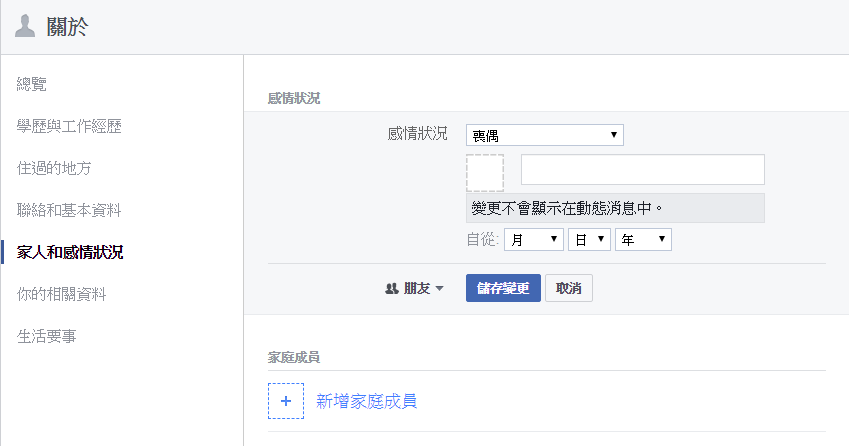The height and width of the screenshot is (446, 849).
Task: Click the friends audience icon
Action: click(392, 289)
